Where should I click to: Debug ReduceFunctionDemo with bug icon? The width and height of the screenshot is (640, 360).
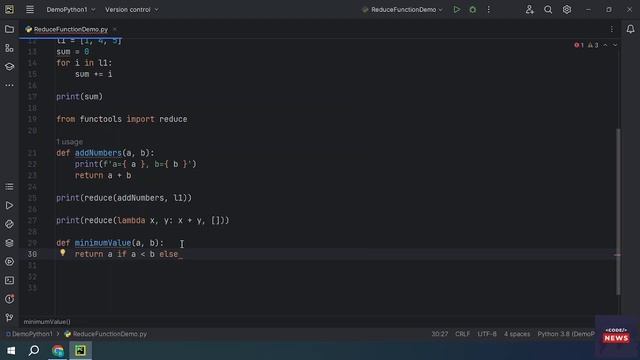tap(473, 9)
